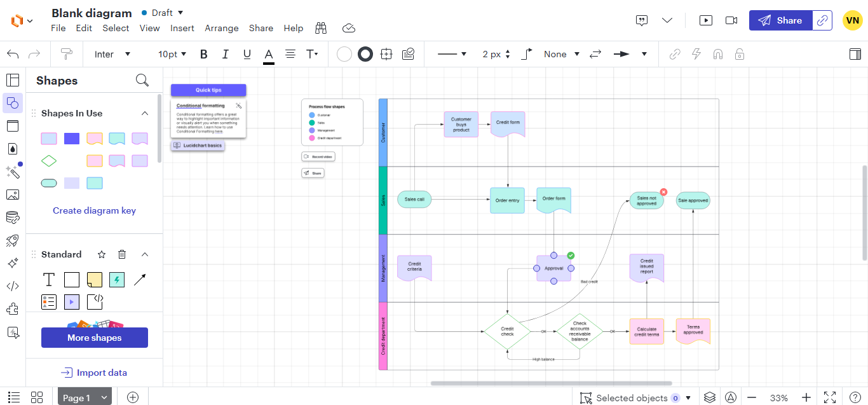Click the lightning actions icon in toolbar

click(x=696, y=54)
